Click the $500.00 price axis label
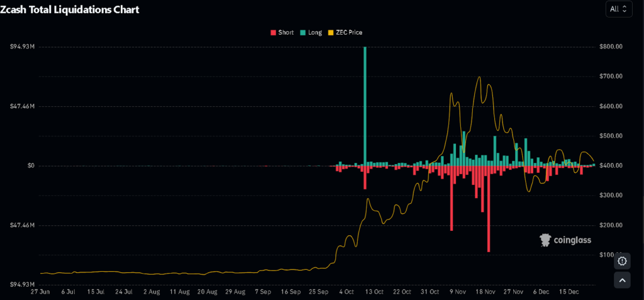Image resolution: width=644 pixels, height=300 pixels. (611, 136)
